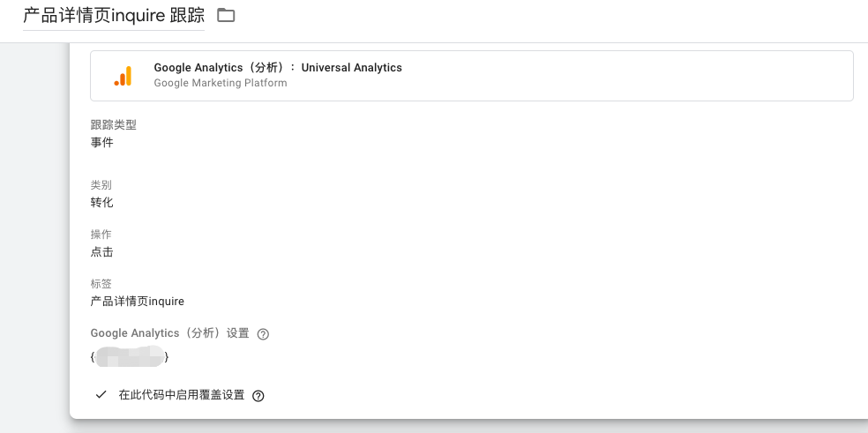Click the Google Marketing Platform subtitle
This screenshot has height=433, width=868.
tap(220, 83)
